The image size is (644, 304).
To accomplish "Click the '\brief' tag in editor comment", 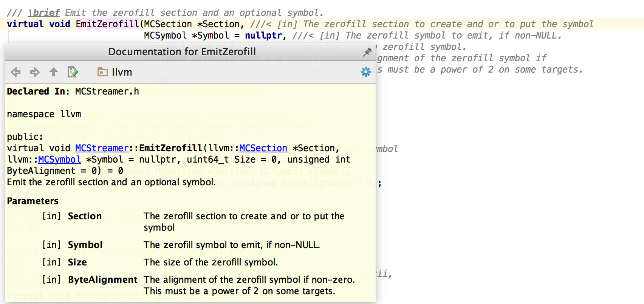I will point(44,13).
